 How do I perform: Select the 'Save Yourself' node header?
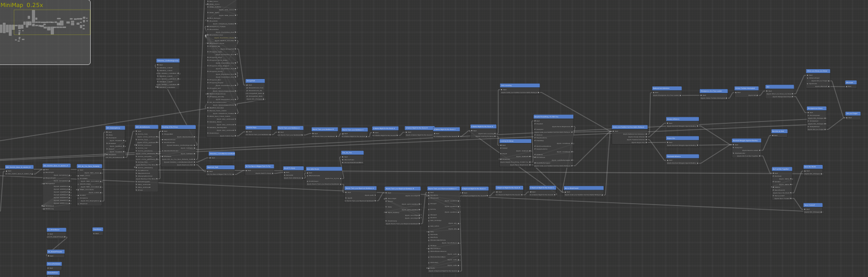click(813, 205)
